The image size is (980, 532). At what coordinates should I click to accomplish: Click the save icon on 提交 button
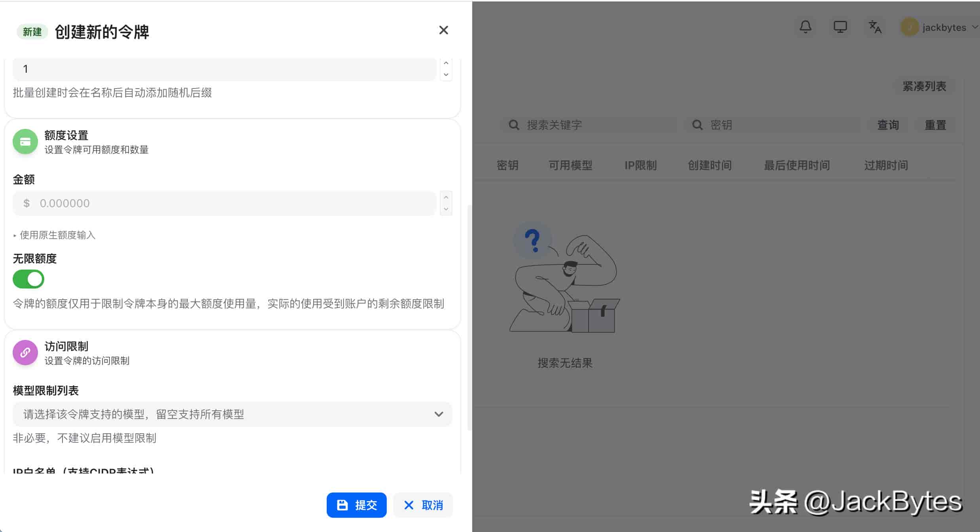pyautogui.click(x=342, y=505)
